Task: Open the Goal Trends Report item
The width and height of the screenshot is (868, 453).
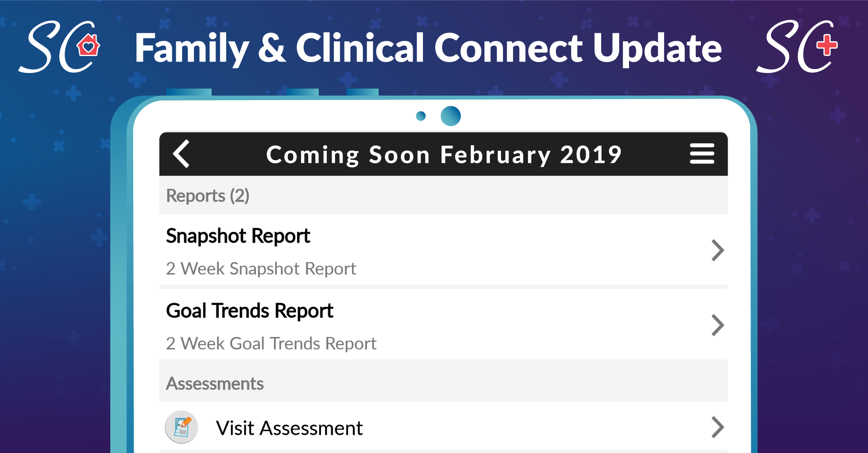Action: tap(443, 324)
